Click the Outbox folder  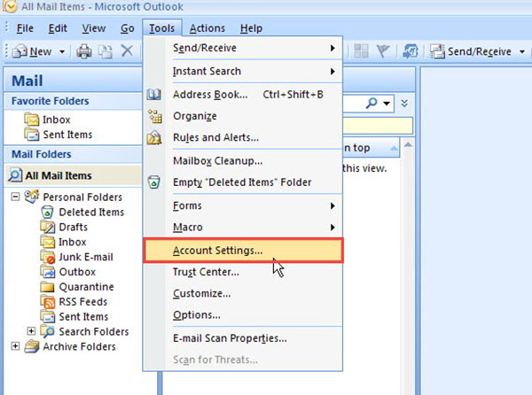77,272
